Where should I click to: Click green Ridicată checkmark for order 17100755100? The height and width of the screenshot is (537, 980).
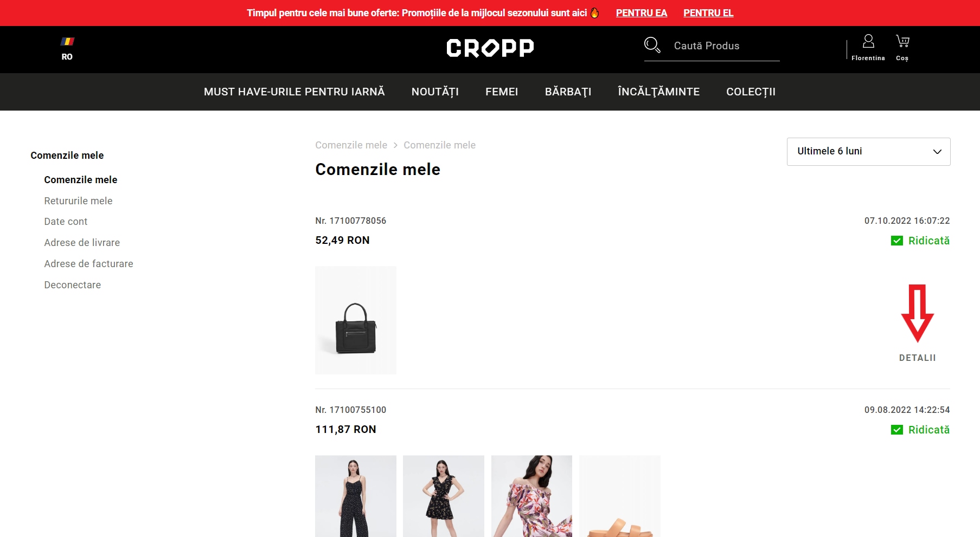pos(897,430)
